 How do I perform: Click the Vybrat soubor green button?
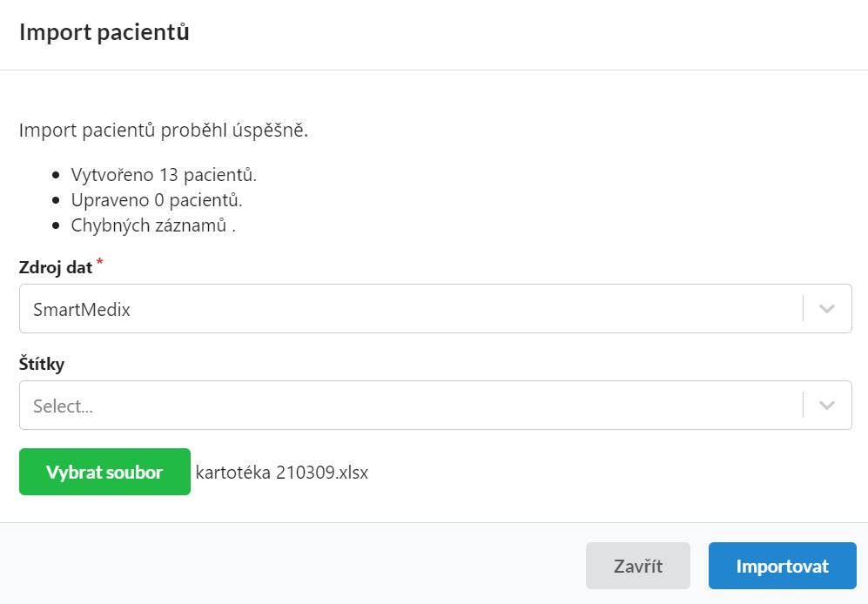[104, 472]
